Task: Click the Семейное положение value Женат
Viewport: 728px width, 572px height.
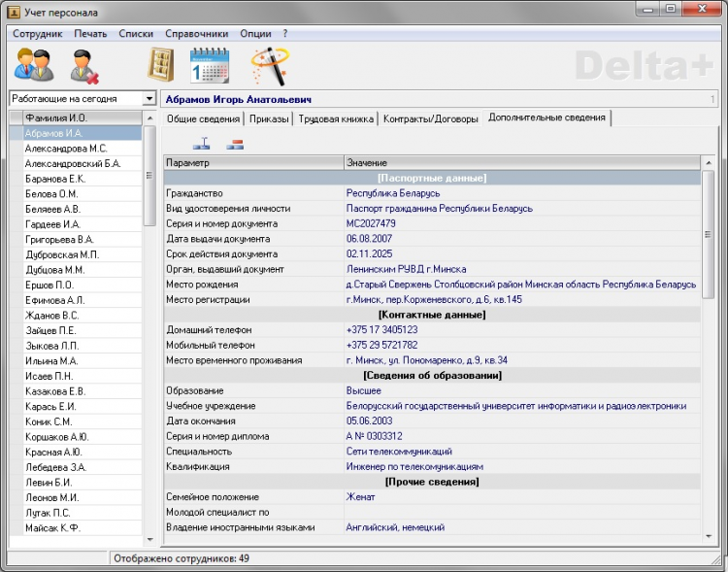Action: coord(360,497)
